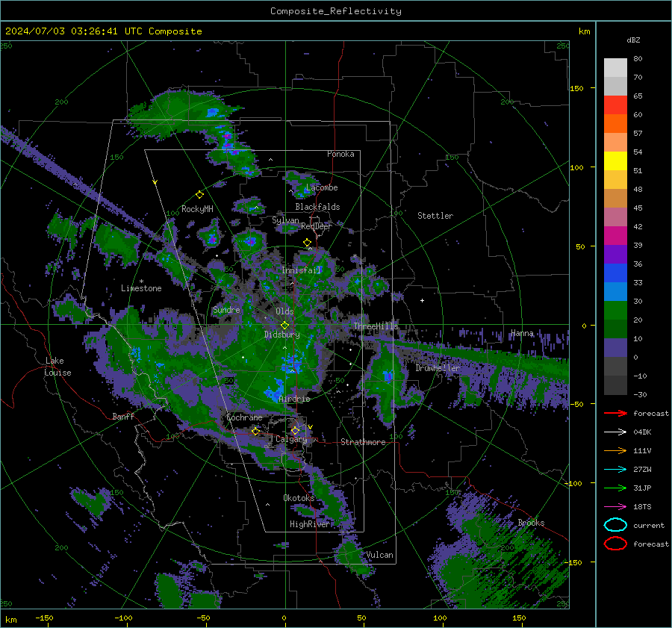Viewport: 672px width, 628px height.
Task: Click the Airdrie town label
Action: coord(294,399)
